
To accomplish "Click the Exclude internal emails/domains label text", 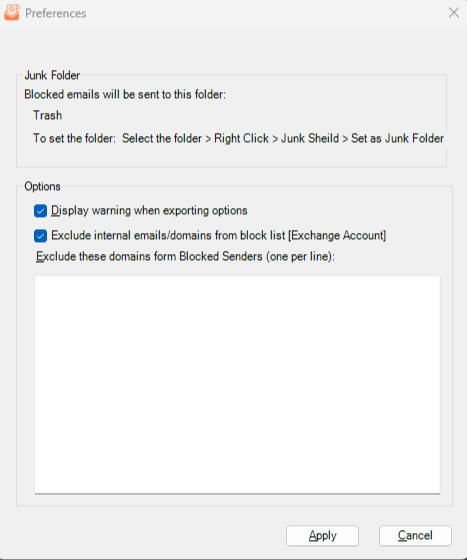I will coord(219,235).
